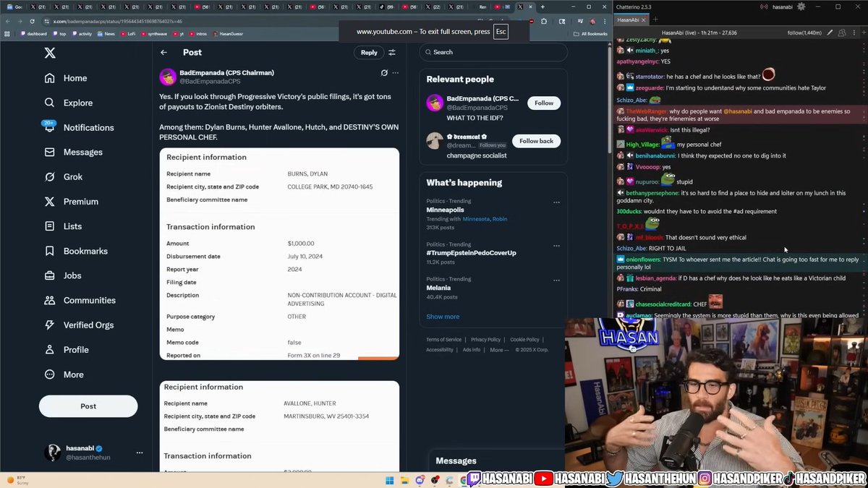
Task: Expand the footer More menu
Action: point(499,350)
